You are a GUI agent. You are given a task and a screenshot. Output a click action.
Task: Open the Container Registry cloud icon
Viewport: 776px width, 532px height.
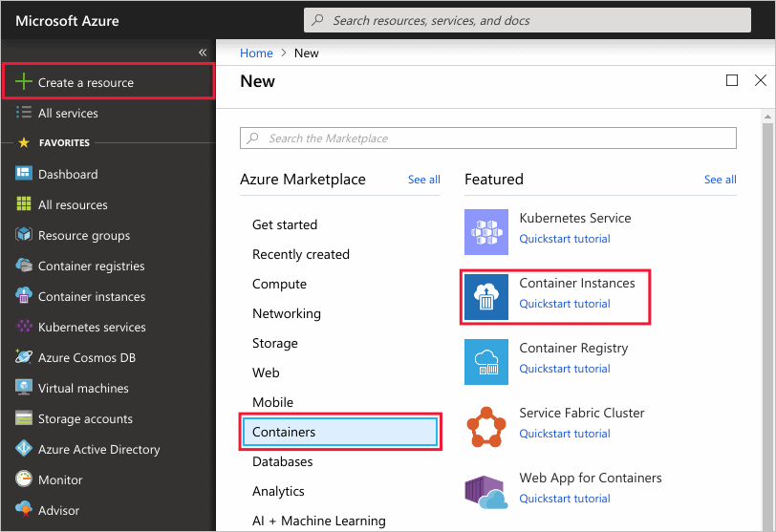click(486, 361)
